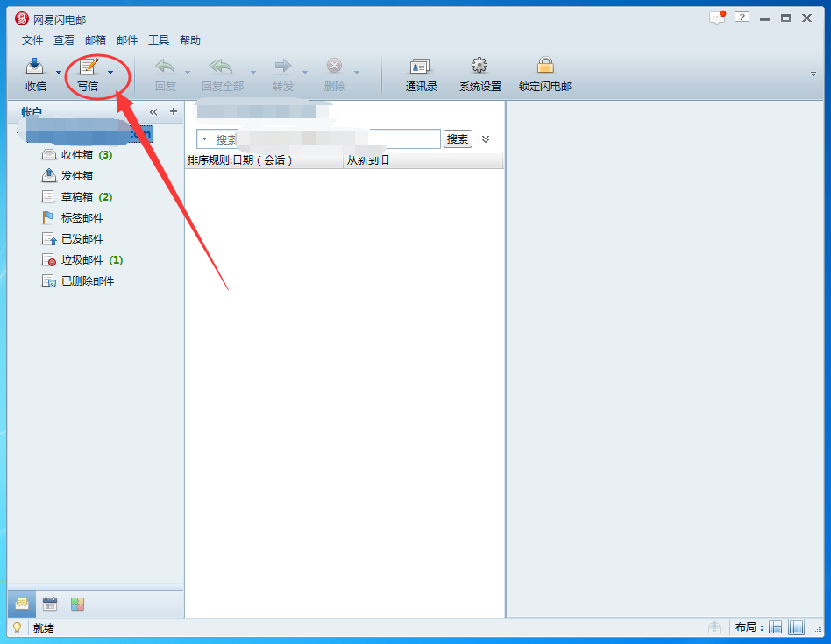Click the 搜索 search button
Screen dimensions: 831x644
click(458, 139)
